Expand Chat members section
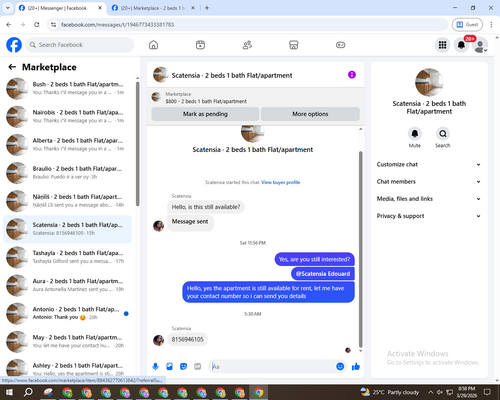 pos(429,182)
